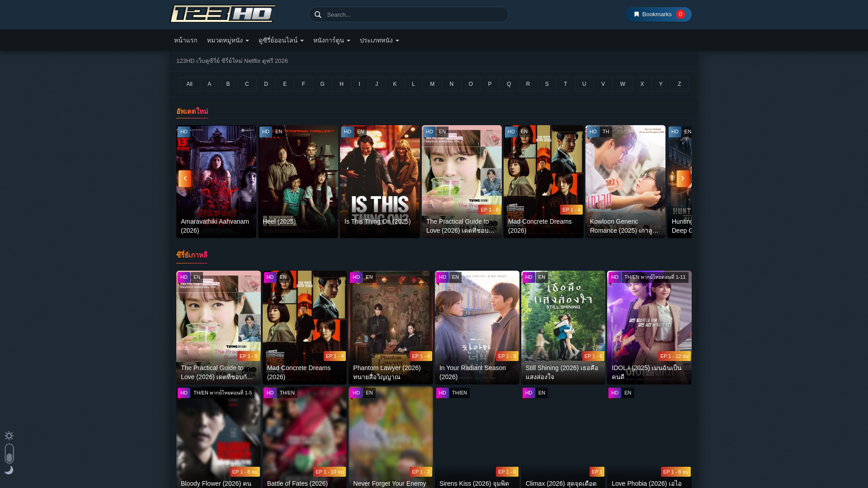The width and height of the screenshot is (868, 488).
Task: Click TH/EN badge on Sirens Kiss card
Action: pyautogui.click(x=459, y=393)
